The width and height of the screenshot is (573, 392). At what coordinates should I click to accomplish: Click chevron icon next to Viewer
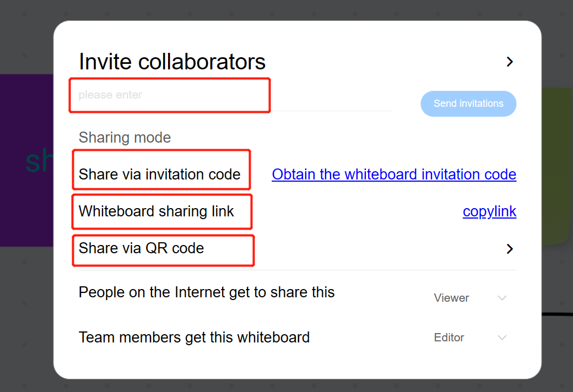(x=502, y=298)
